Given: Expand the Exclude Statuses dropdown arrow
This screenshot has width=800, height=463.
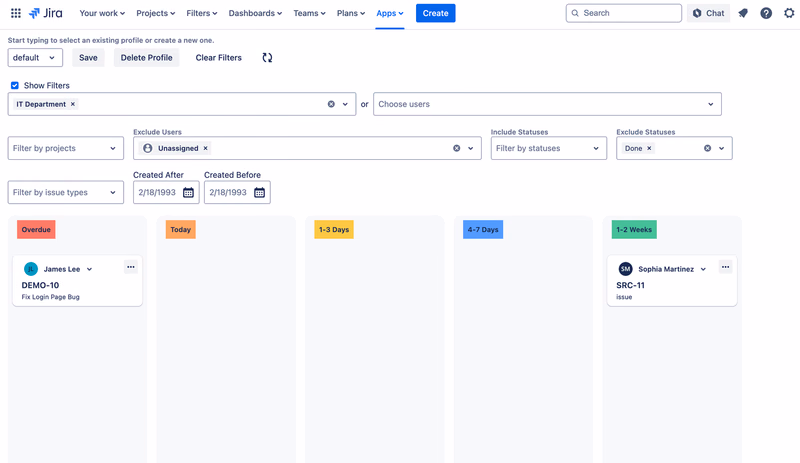Looking at the screenshot, I should (x=721, y=148).
